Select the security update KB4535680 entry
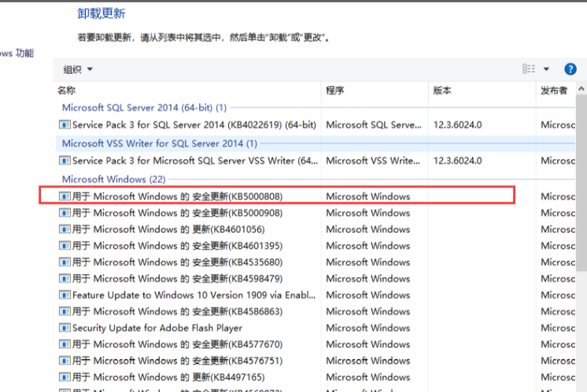This screenshot has width=587, height=392. 177,262
